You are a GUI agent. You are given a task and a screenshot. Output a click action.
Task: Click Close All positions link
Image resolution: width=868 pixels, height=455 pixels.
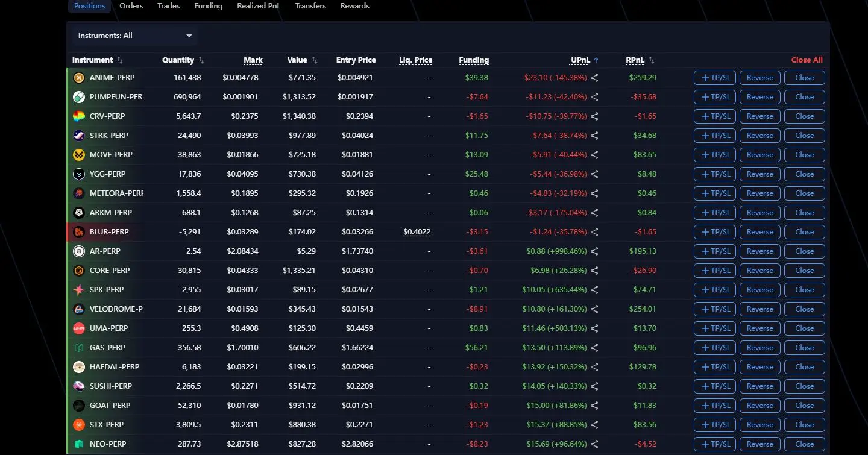click(x=807, y=60)
